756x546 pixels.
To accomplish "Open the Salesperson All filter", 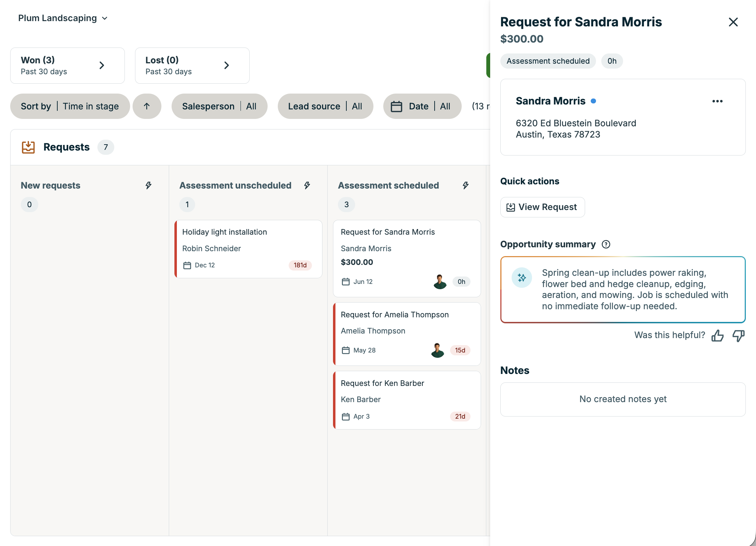I will [219, 106].
